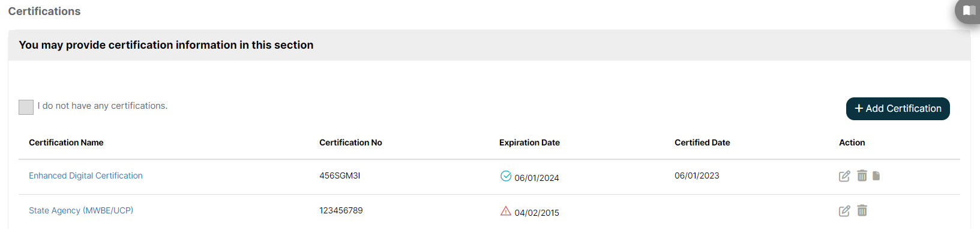Image resolution: width=980 pixels, height=229 pixels.
Task: Open the State Agency (MWBE/UCP) link
Action: 81,210
